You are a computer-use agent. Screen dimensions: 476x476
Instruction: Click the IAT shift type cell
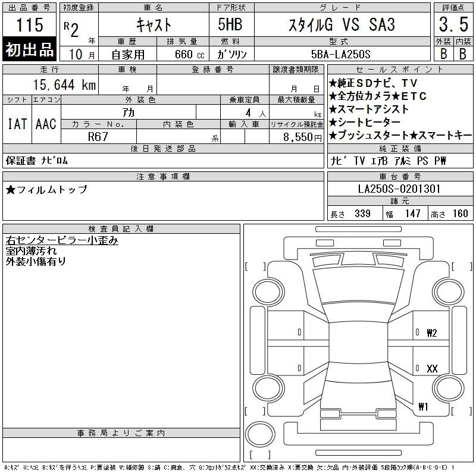click(x=17, y=124)
